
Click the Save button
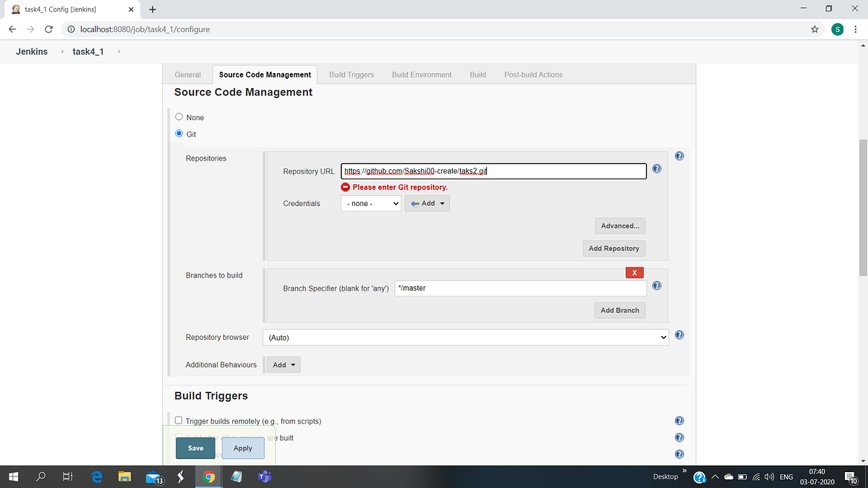[x=195, y=448]
